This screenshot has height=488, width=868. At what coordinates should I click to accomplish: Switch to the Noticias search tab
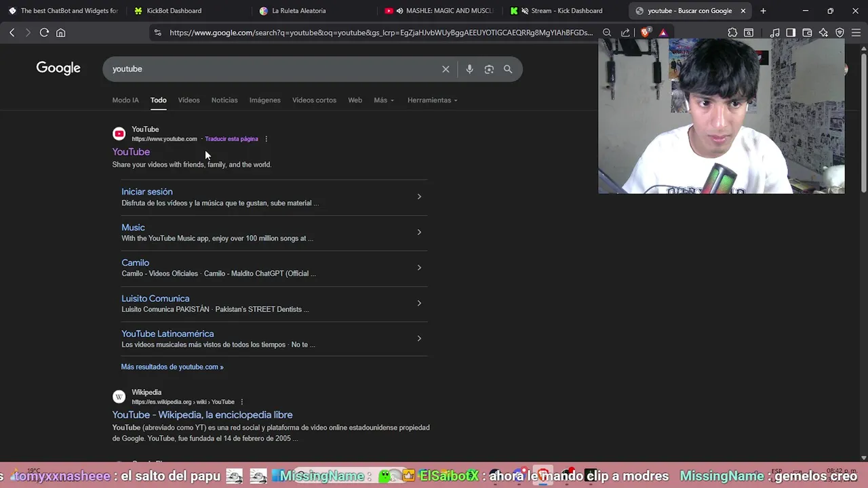pyautogui.click(x=224, y=100)
